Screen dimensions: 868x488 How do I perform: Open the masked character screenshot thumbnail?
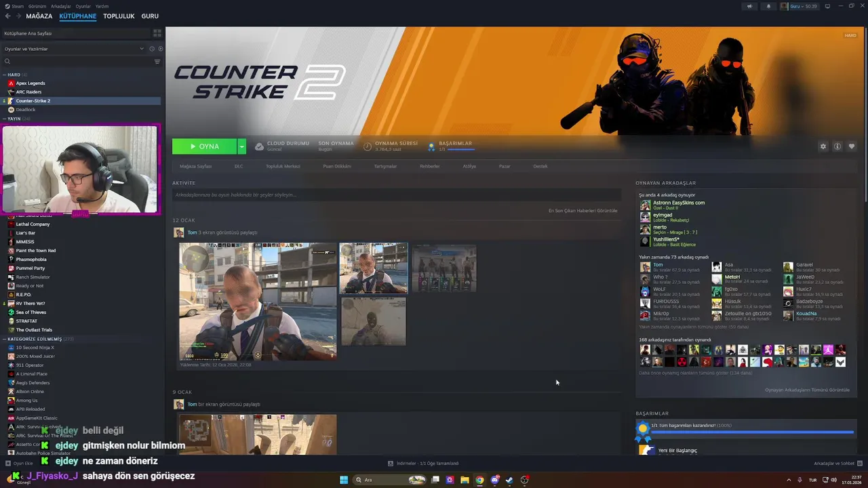pos(374,321)
